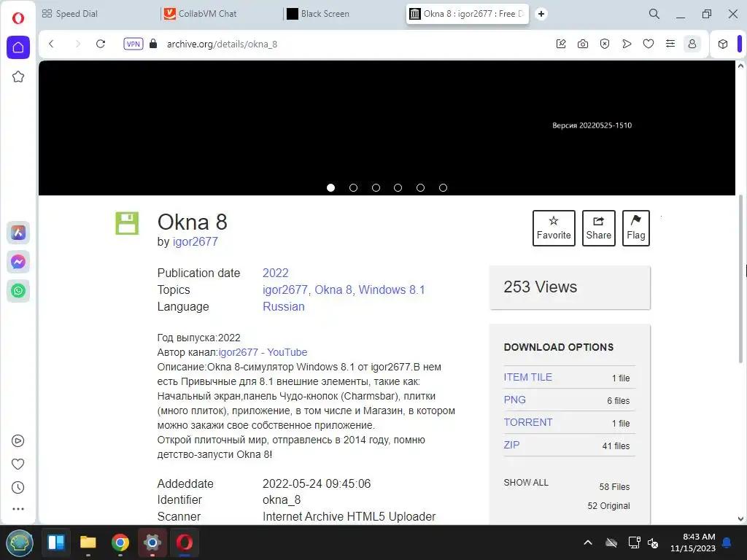
Task: View site security lock information
Action: 153,44
